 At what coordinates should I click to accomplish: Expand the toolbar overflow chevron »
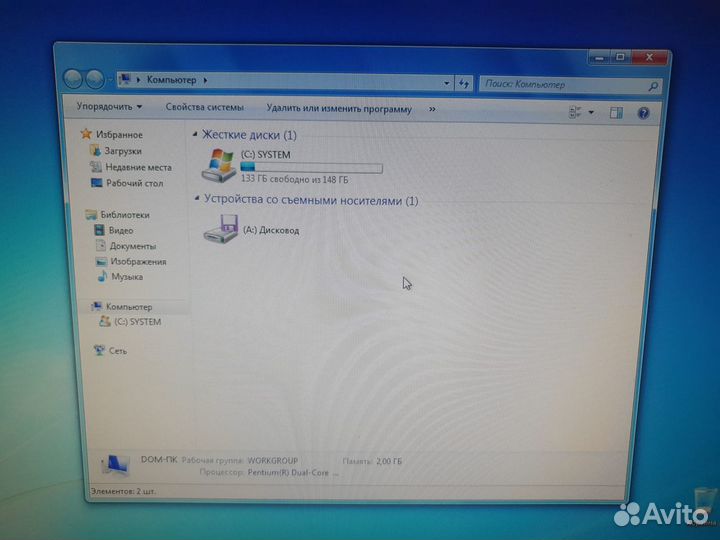click(x=432, y=109)
